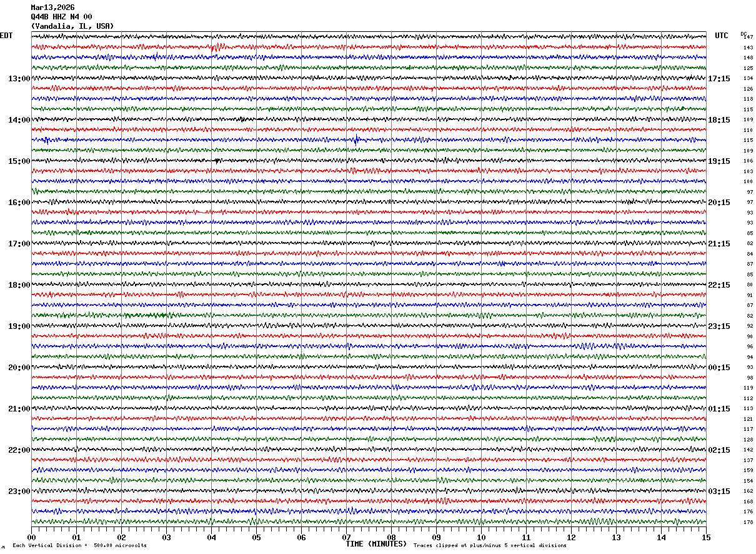Click minute tick label "00" on time axis

click(31, 537)
